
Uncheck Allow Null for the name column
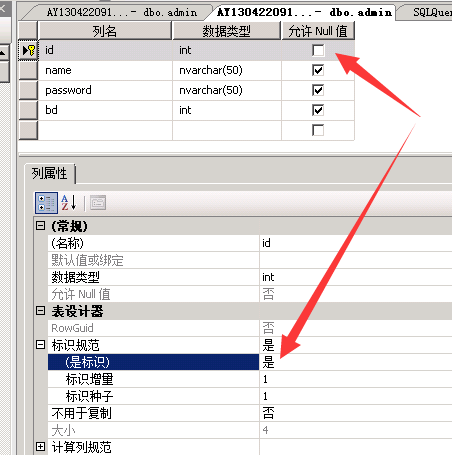(x=318, y=70)
